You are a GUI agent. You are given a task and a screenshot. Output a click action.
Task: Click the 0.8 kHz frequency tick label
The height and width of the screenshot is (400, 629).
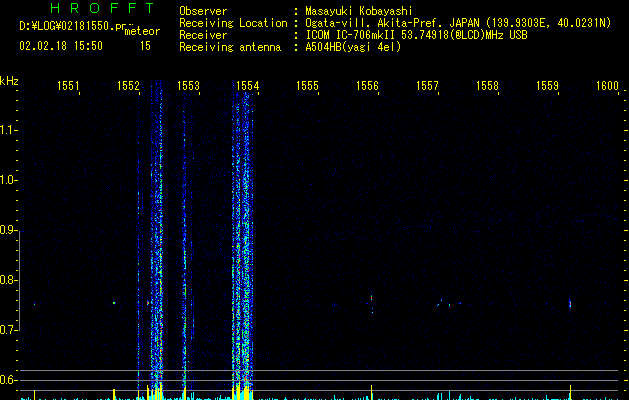(9, 280)
